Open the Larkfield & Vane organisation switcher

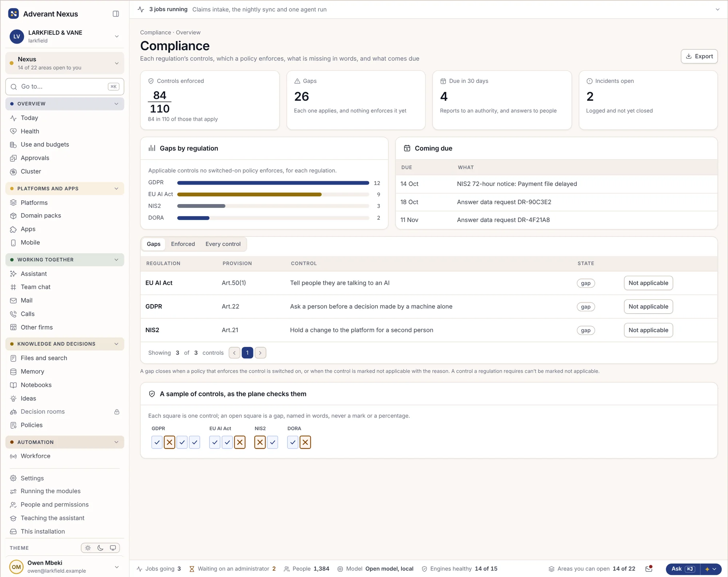(65, 36)
